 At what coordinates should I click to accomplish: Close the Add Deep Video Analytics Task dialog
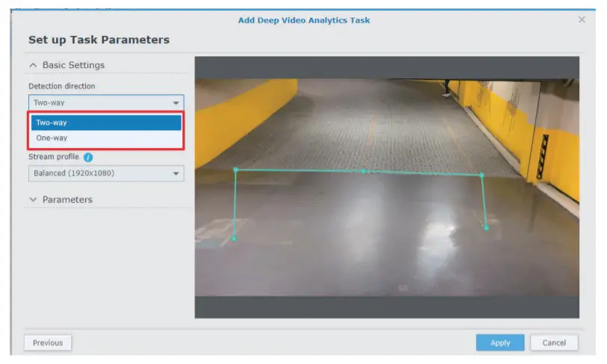582,19
